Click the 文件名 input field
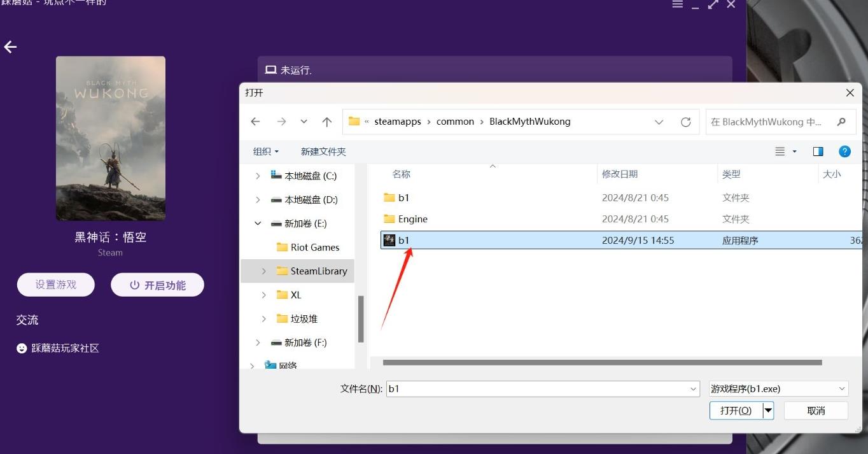 click(543, 388)
